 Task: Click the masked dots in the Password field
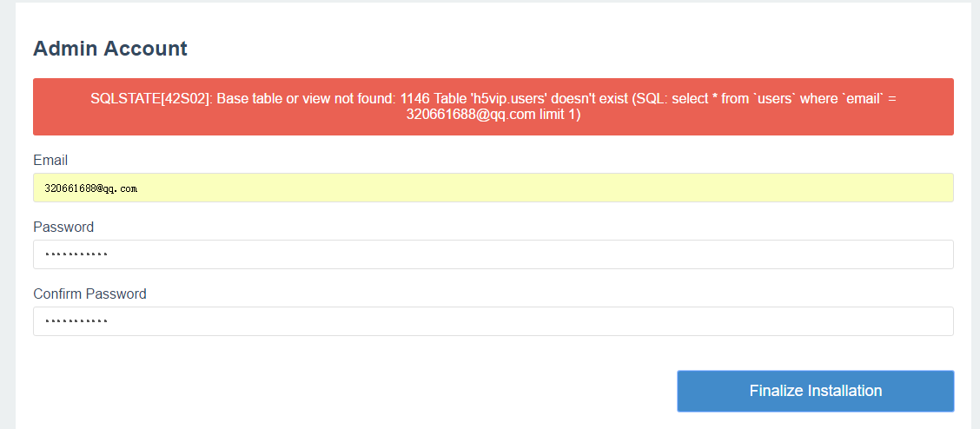coord(76,254)
